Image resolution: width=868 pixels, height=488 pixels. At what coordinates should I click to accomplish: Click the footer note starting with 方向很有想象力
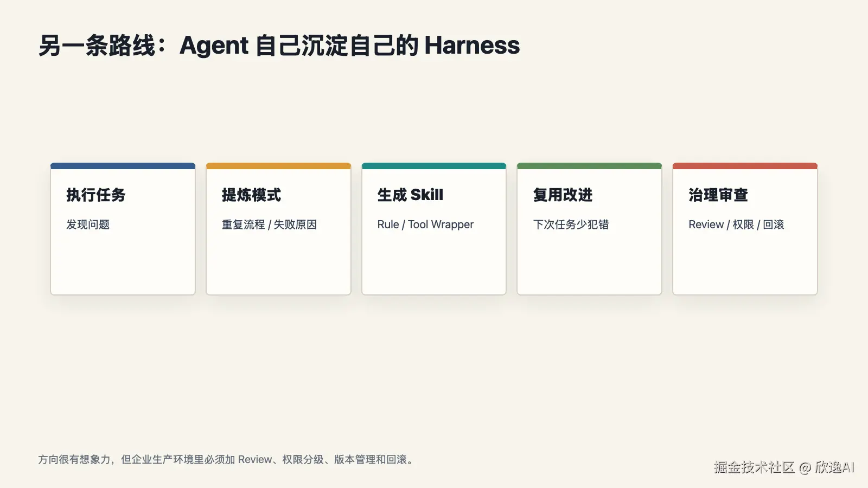pyautogui.click(x=227, y=460)
